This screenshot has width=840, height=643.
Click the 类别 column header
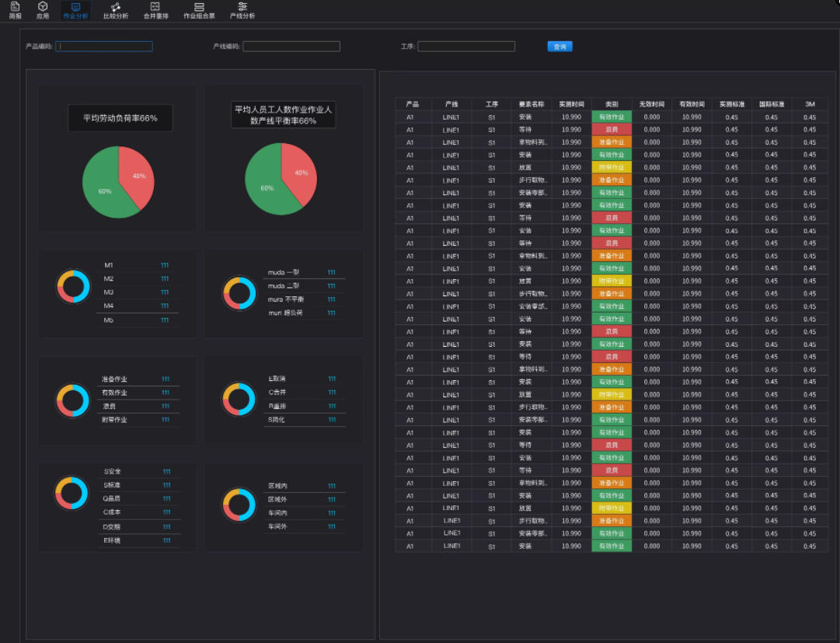click(612, 104)
